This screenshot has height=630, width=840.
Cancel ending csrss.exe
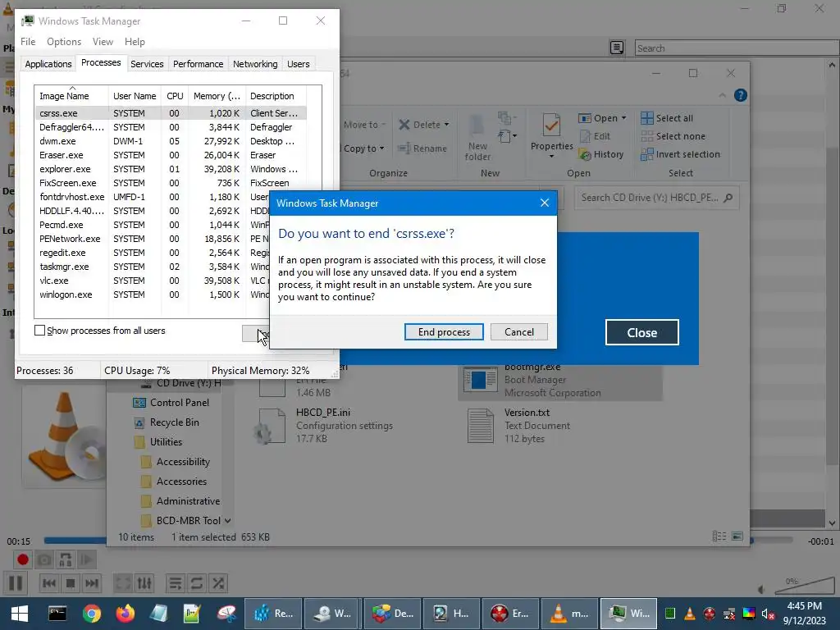click(x=519, y=331)
